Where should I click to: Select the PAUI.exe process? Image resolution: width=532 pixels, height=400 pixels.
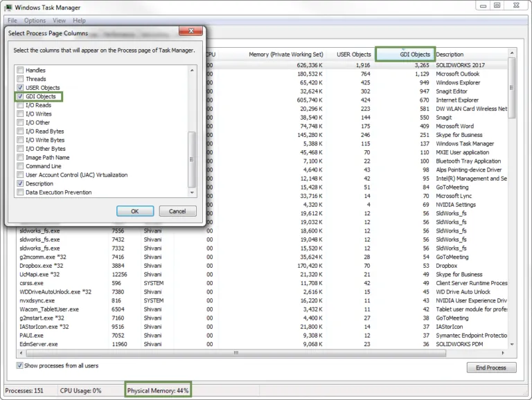pyautogui.click(x=263, y=336)
